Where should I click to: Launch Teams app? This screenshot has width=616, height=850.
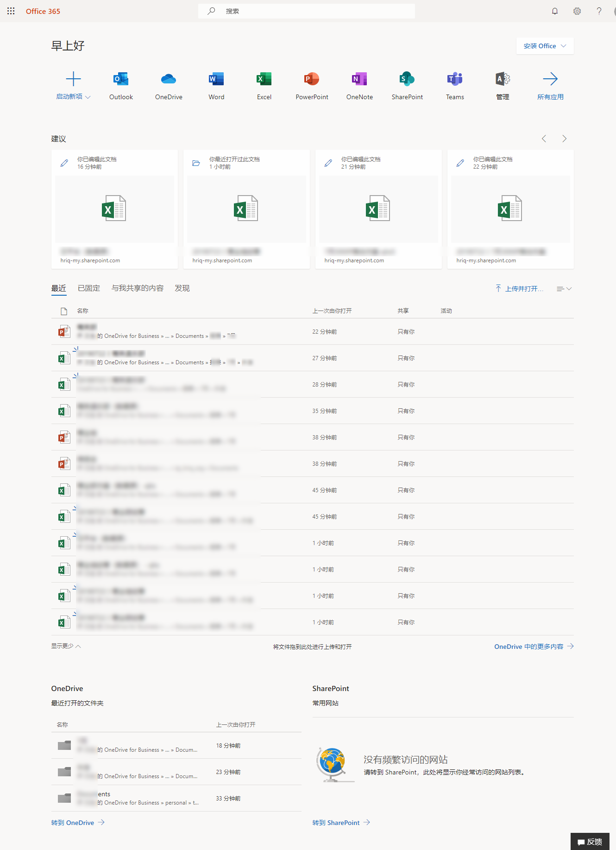click(455, 86)
